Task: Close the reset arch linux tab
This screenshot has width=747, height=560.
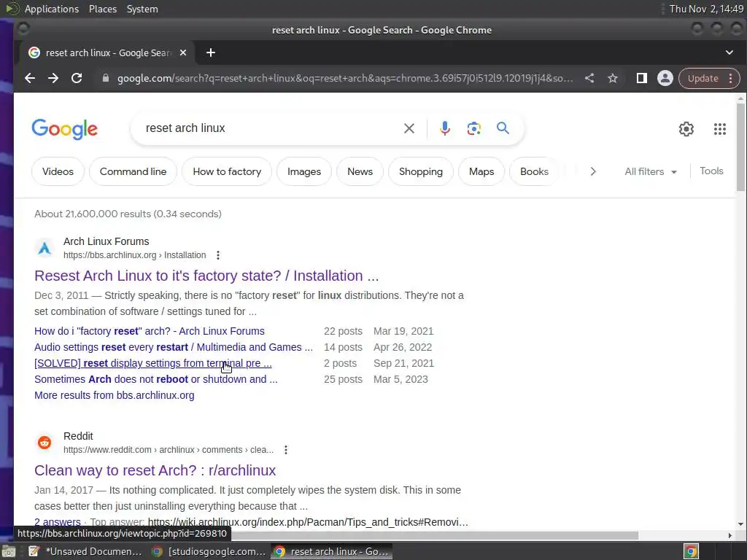Action: point(183,52)
